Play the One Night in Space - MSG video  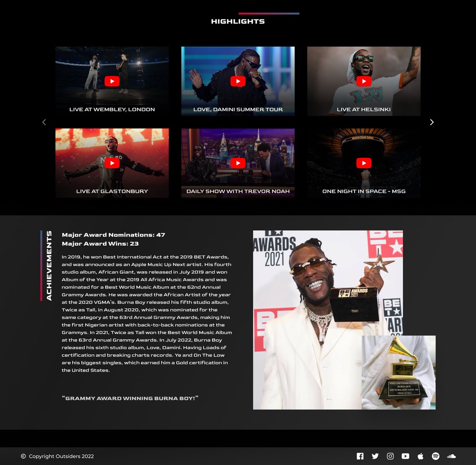364,163
